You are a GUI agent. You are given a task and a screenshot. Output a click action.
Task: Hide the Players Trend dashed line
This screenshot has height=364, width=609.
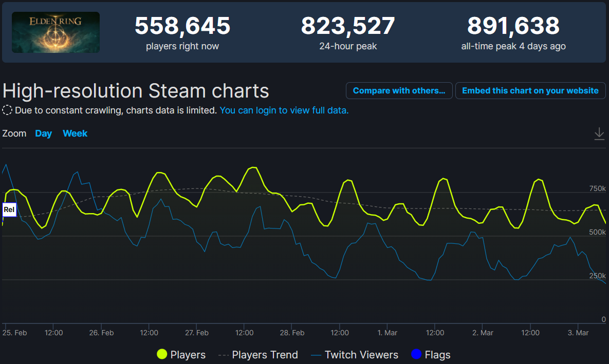pos(258,355)
